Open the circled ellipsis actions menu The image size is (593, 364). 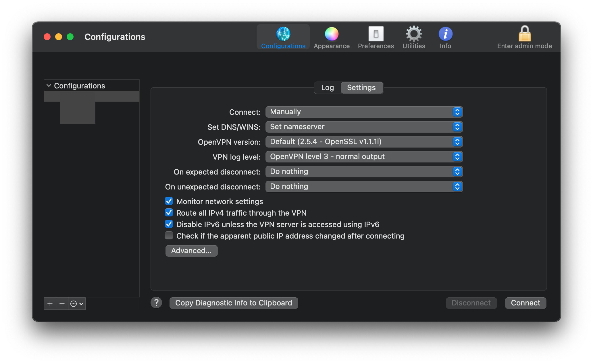point(77,304)
